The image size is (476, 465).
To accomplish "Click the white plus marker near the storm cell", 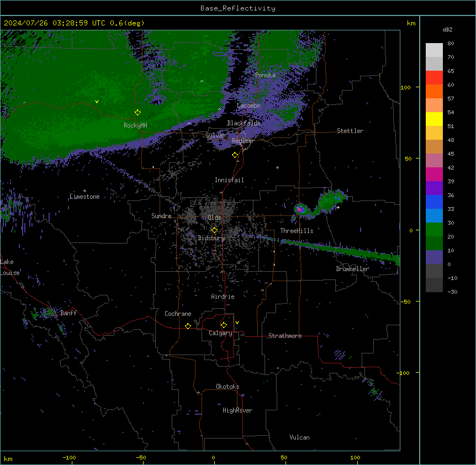I will pos(338,208).
